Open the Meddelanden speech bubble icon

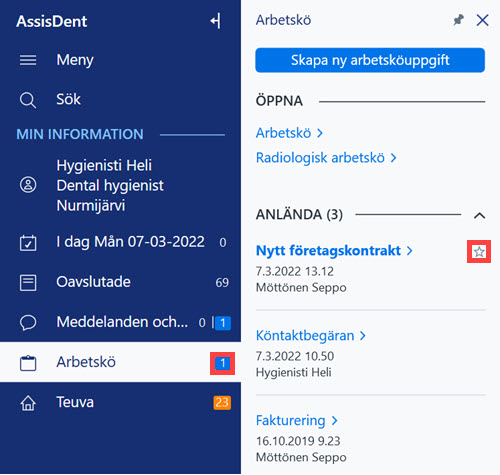tap(28, 323)
